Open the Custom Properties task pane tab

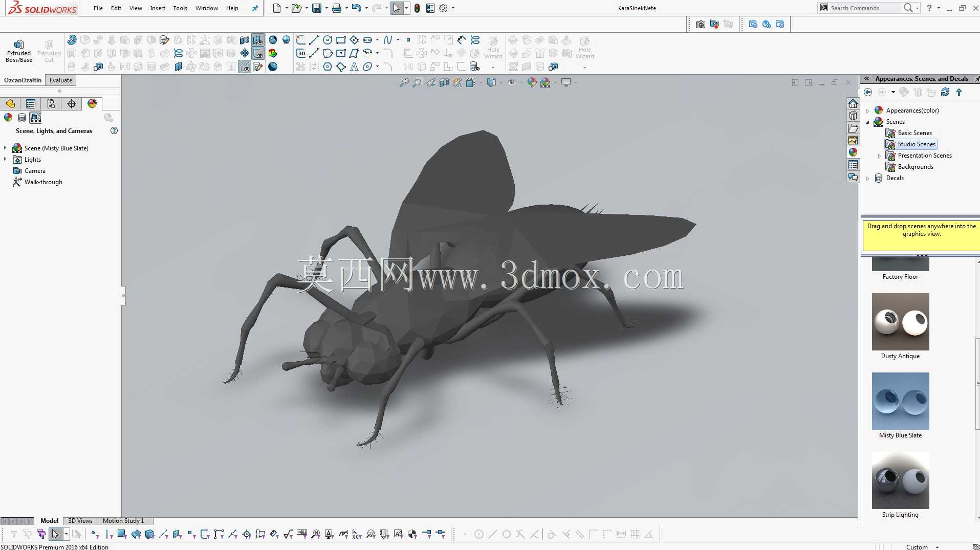tap(853, 165)
